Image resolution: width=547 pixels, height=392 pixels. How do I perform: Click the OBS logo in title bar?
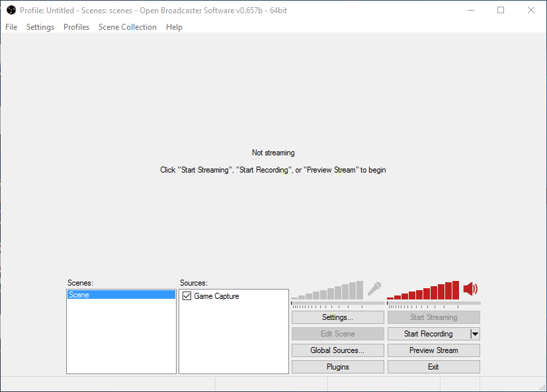point(11,10)
